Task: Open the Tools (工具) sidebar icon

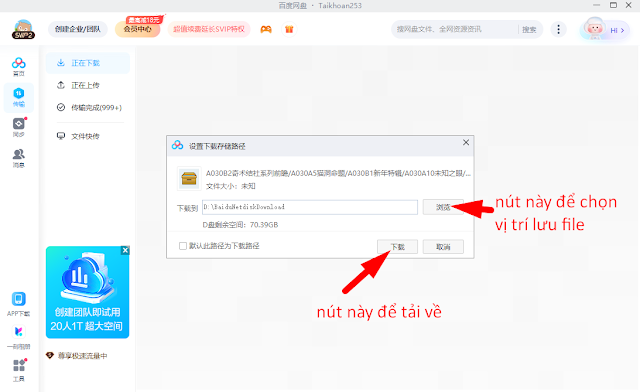Action: pyautogui.click(x=18, y=370)
